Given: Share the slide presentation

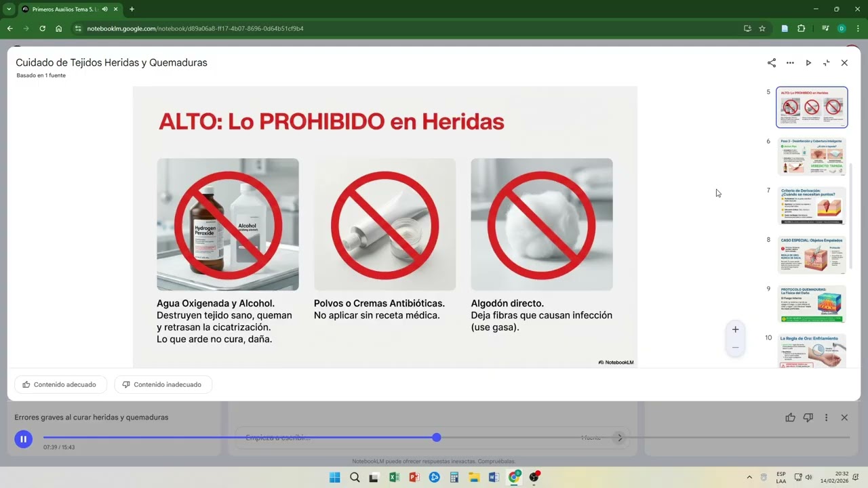Looking at the screenshot, I should [x=772, y=62].
